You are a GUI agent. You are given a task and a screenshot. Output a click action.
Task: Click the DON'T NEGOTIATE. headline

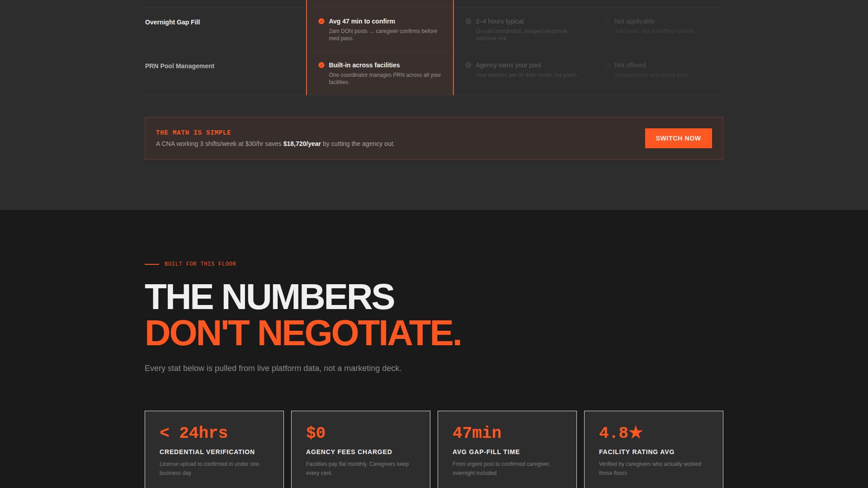click(x=303, y=333)
